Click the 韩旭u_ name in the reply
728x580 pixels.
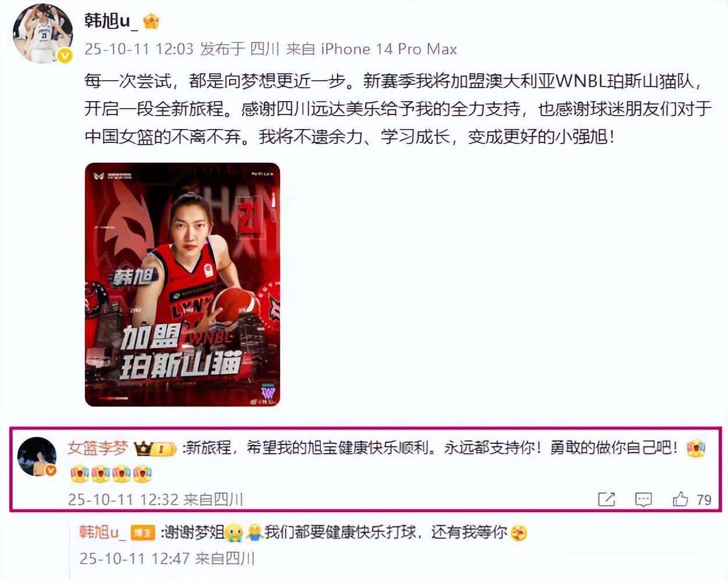(x=102, y=532)
